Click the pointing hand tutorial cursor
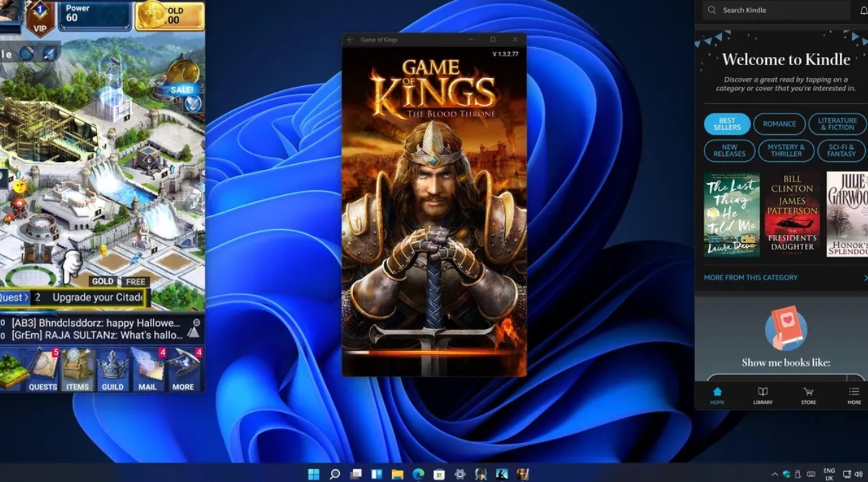Image resolution: width=868 pixels, height=482 pixels. pos(70,266)
